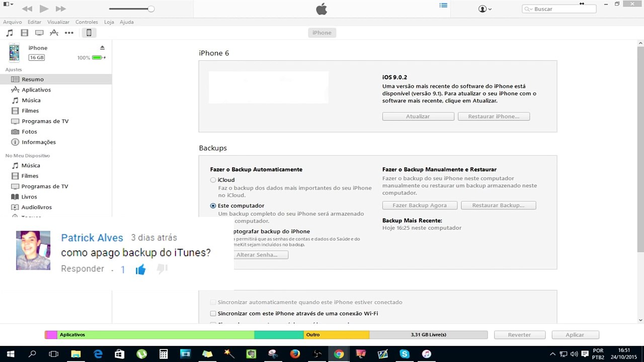Click the Restaurar Backup button
The height and width of the screenshot is (362, 644).
(x=498, y=206)
